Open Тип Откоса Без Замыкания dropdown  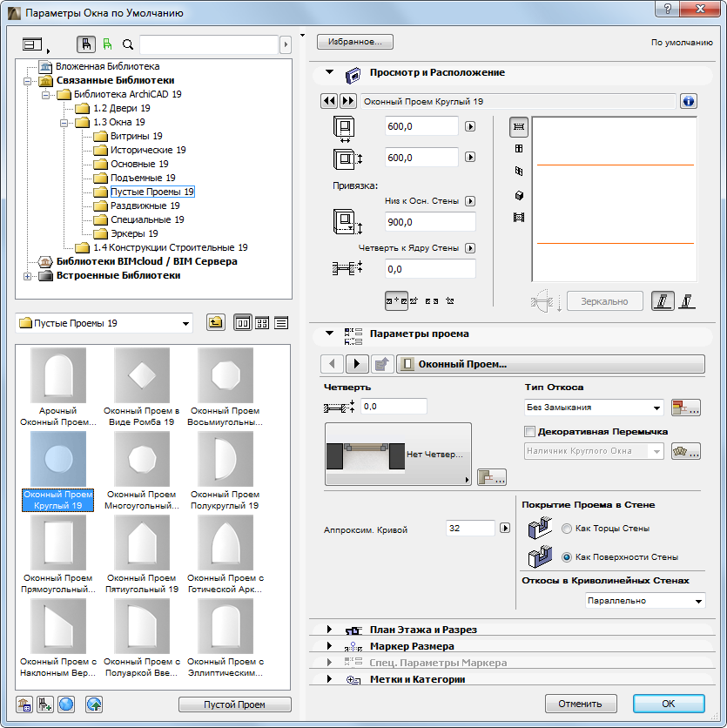tap(594, 408)
